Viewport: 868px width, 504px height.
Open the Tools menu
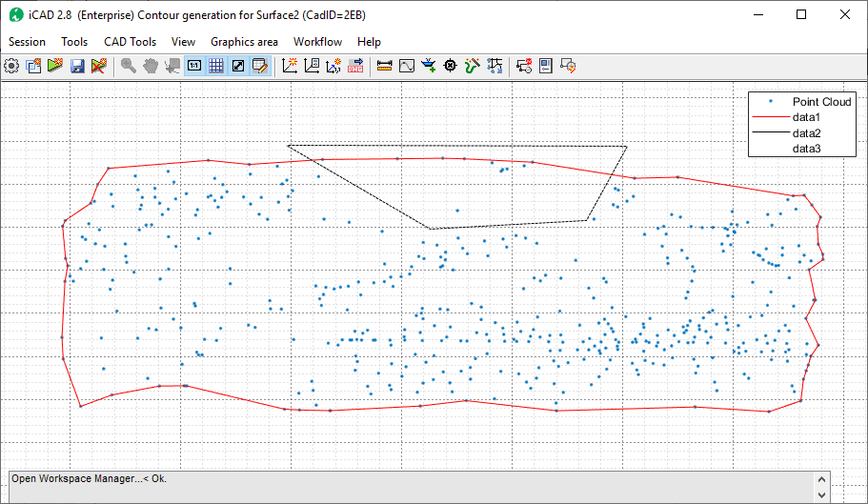74,42
